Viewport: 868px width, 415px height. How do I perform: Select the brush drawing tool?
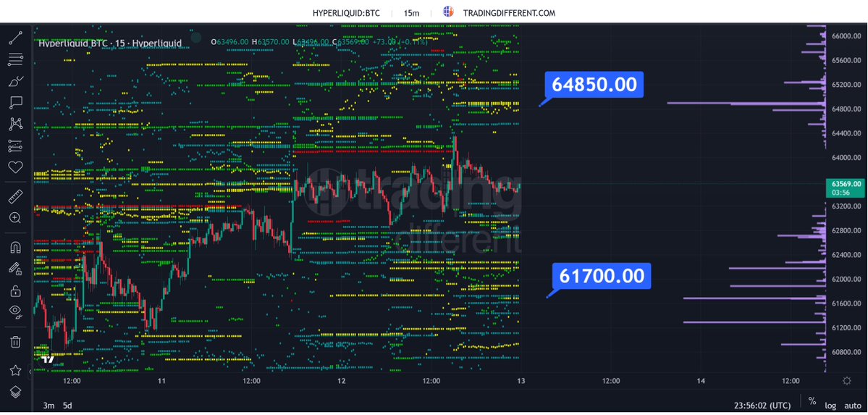15,81
